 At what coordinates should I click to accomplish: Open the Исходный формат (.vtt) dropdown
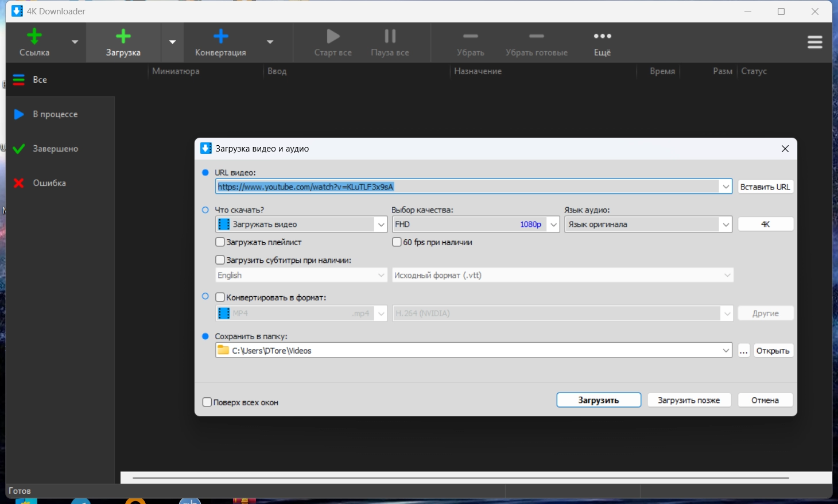(563, 276)
